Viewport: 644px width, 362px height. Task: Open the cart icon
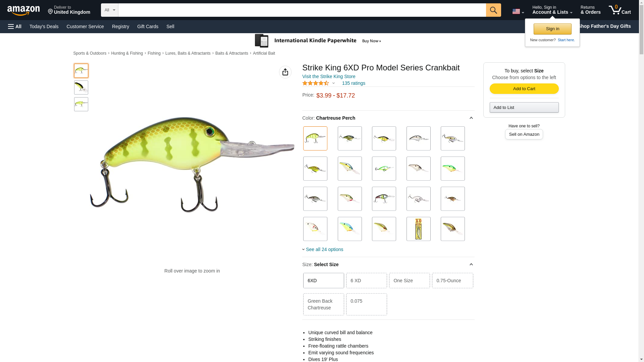(620, 10)
